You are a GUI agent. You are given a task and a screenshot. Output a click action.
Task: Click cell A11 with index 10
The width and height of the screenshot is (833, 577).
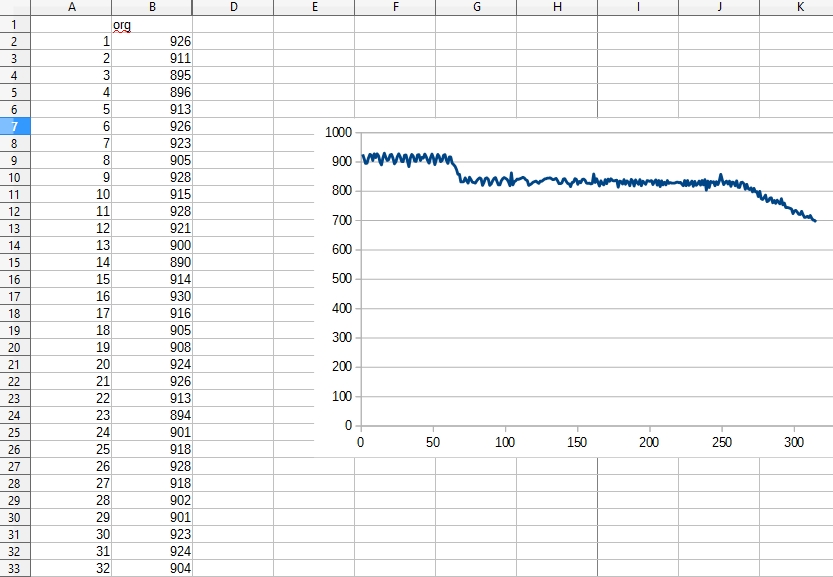71,194
